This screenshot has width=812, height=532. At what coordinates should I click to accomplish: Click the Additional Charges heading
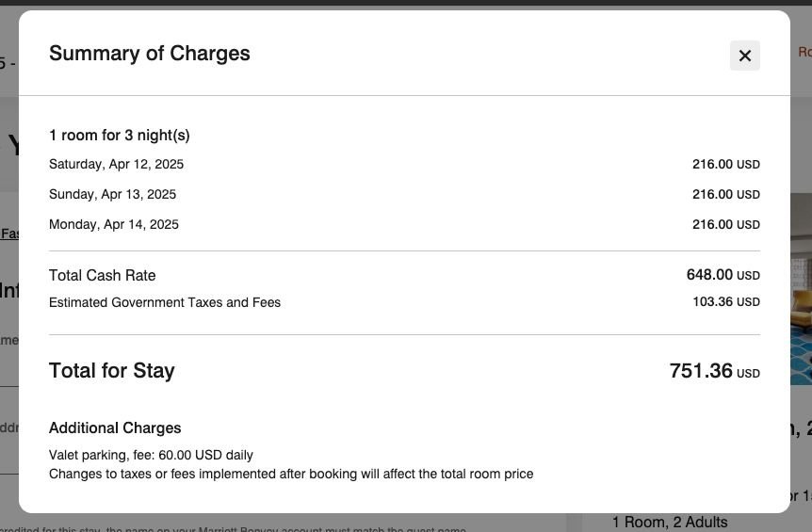coord(115,428)
